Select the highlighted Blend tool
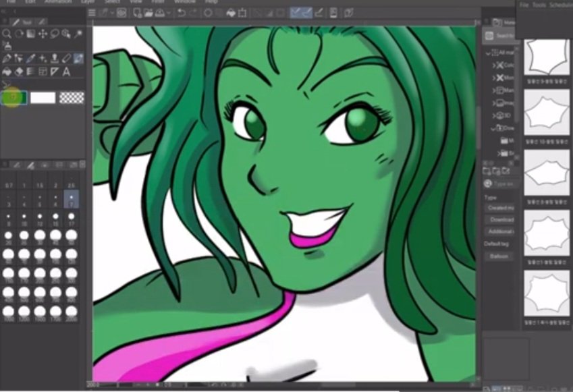 (x=78, y=59)
